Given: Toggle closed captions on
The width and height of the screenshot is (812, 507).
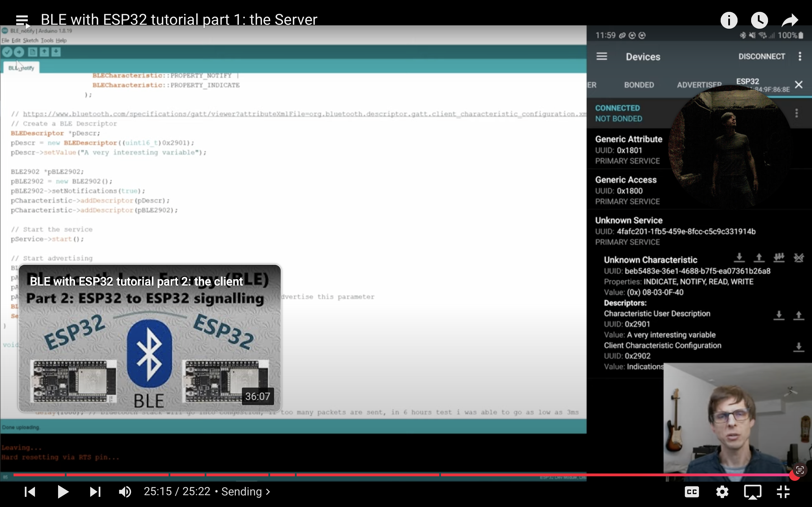Looking at the screenshot, I should click(692, 492).
